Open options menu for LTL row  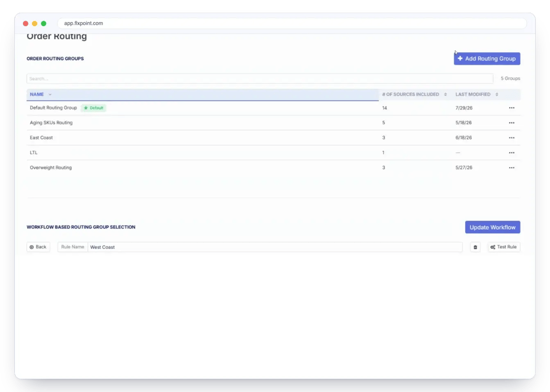(511, 153)
